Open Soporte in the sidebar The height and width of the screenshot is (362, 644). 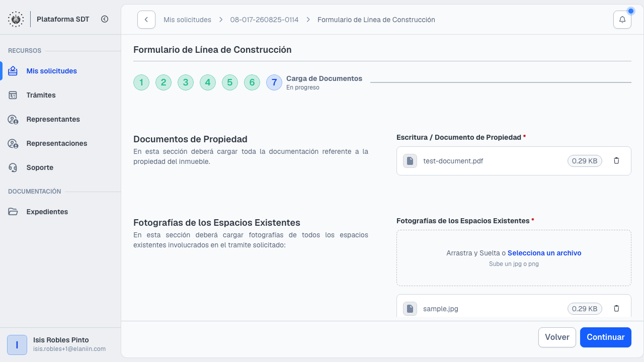click(x=60, y=167)
